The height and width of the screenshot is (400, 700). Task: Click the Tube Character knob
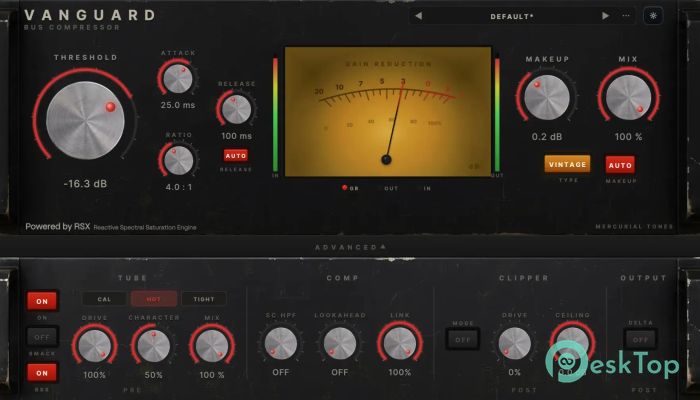(154, 346)
